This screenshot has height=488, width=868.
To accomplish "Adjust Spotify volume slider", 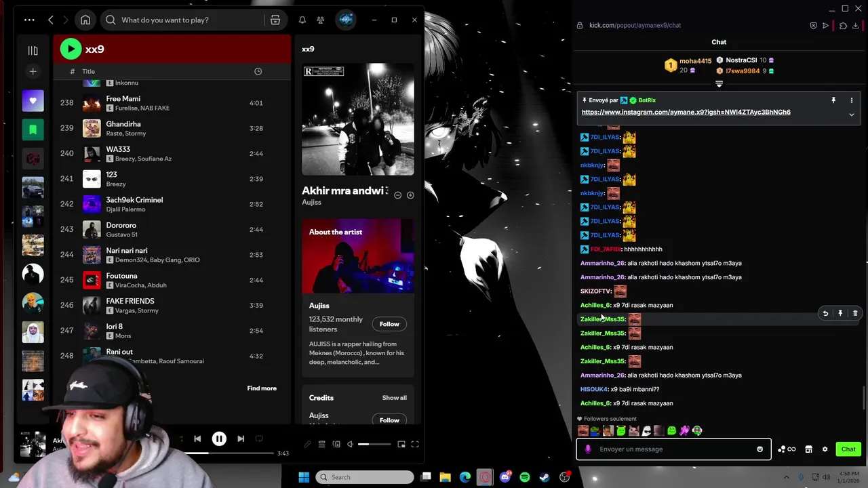I will [374, 445].
